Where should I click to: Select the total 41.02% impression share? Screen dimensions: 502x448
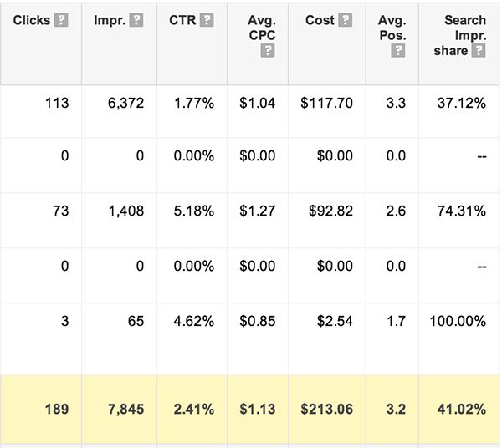click(462, 410)
